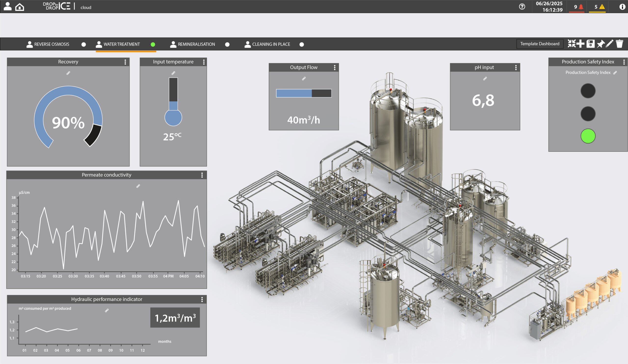Image resolution: width=628 pixels, height=364 pixels.
Task: Toggle the green Water Treatment status indicator
Action: [x=153, y=44]
